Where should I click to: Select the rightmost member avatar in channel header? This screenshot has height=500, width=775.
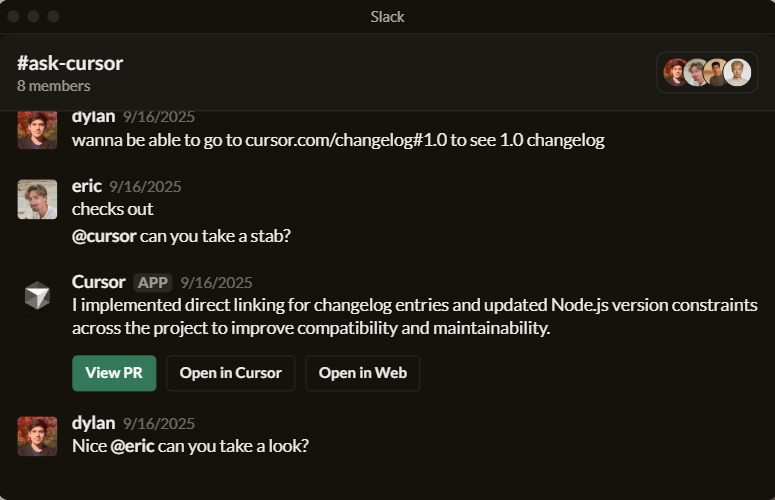(x=737, y=72)
